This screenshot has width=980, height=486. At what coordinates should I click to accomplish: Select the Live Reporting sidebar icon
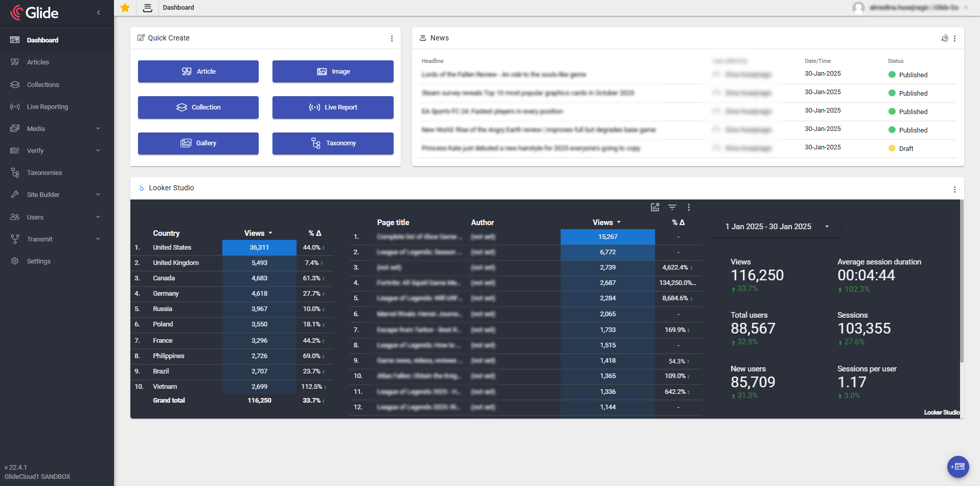[14, 106]
